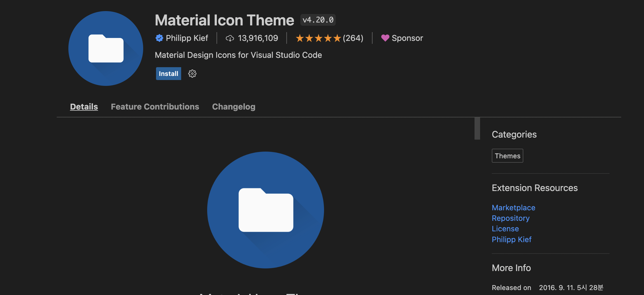
Task: Switch to the Changelog tab
Action: 234,107
